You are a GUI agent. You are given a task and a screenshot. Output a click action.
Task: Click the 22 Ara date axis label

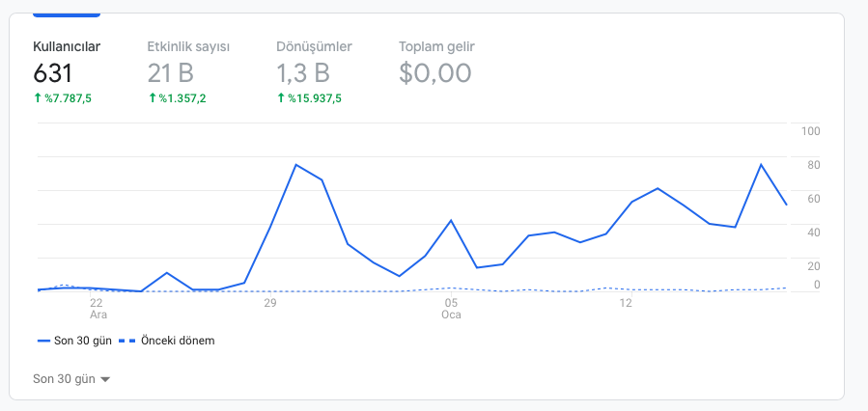97,309
